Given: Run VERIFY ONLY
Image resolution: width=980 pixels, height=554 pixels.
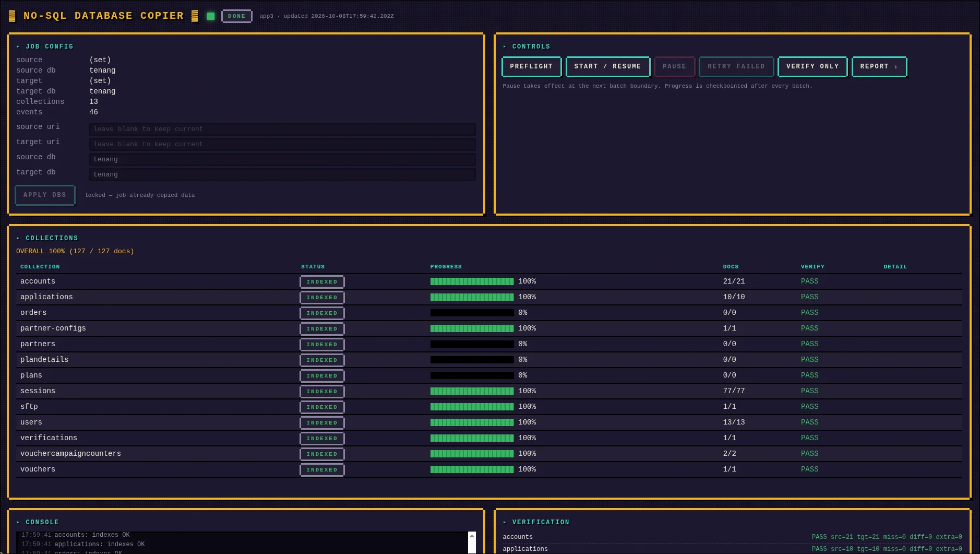Looking at the screenshot, I should tap(812, 66).
